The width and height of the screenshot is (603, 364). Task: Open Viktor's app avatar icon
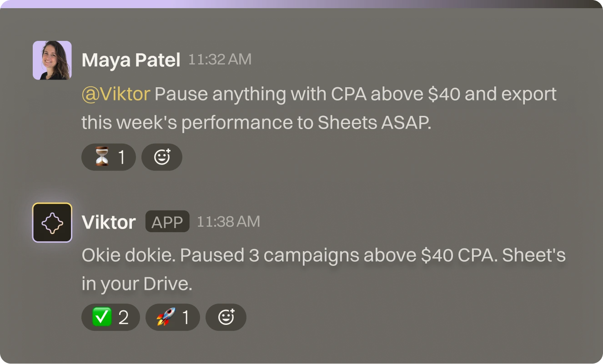pyautogui.click(x=52, y=223)
